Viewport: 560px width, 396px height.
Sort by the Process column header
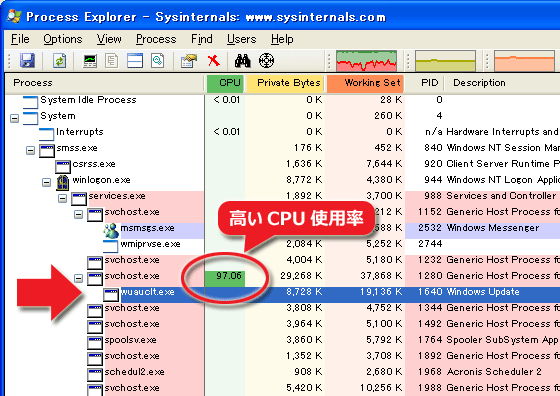[x=105, y=83]
